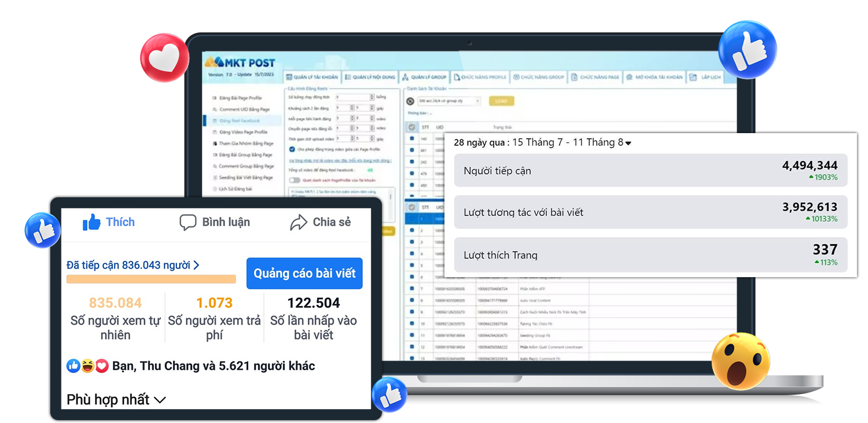Click the Chia sẻ label text
The width and height of the screenshot is (868, 423).
332,222
